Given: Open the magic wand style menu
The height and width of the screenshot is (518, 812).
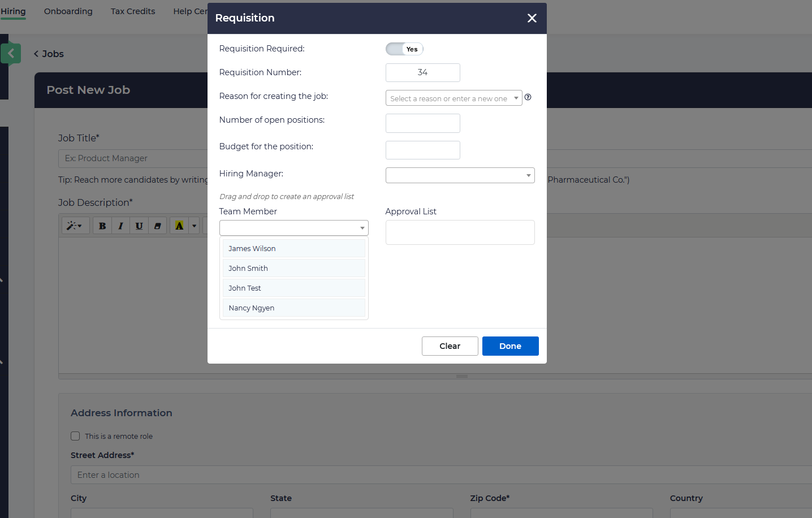Looking at the screenshot, I should (75, 226).
